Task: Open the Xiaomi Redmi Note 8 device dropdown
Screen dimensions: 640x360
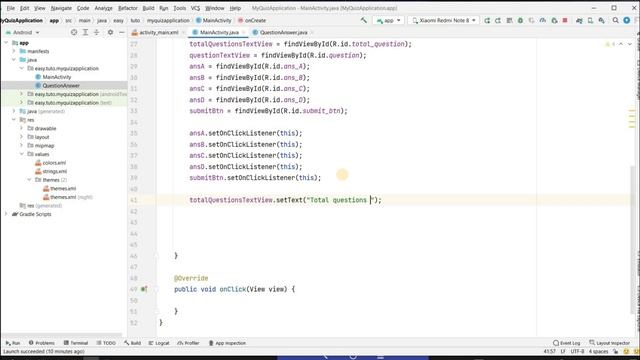Action: [444, 20]
